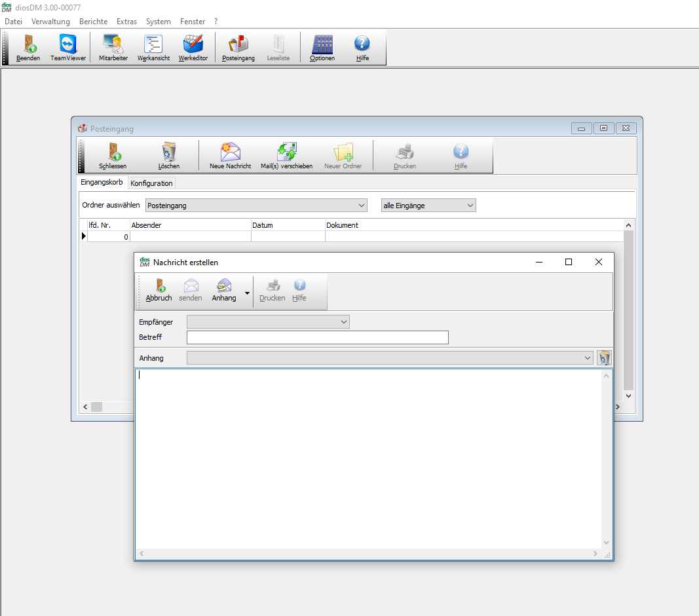Image resolution: width=699 pixels, height=616 pixels.
Task: Click Drucken in the Posteingang toolbar
Action: pyautogui.click(x=405, y=155)
